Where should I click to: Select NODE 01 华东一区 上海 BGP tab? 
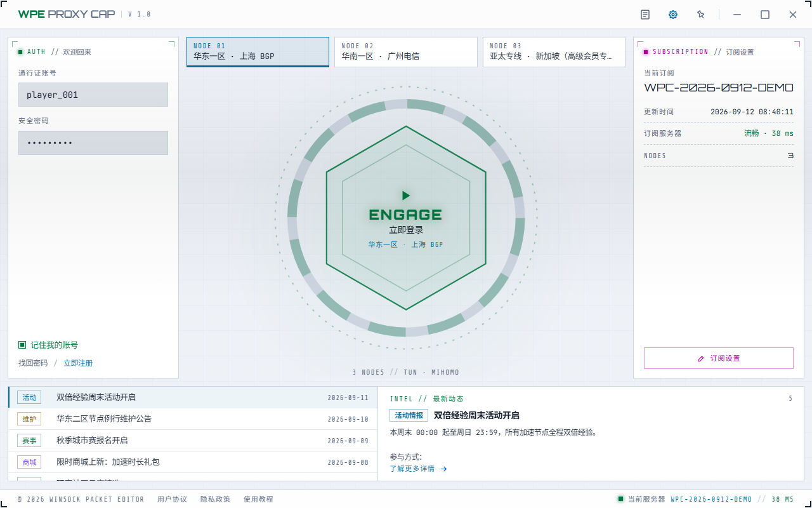[258, 51]
